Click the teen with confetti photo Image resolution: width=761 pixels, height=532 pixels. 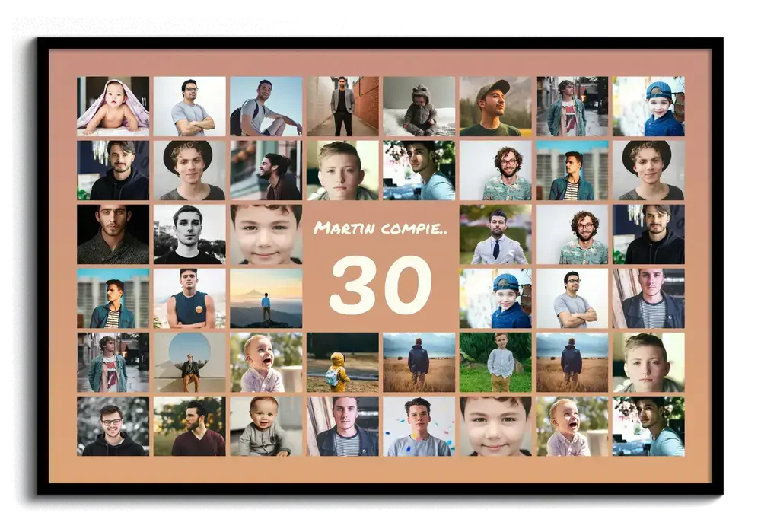tap(419, 427)
